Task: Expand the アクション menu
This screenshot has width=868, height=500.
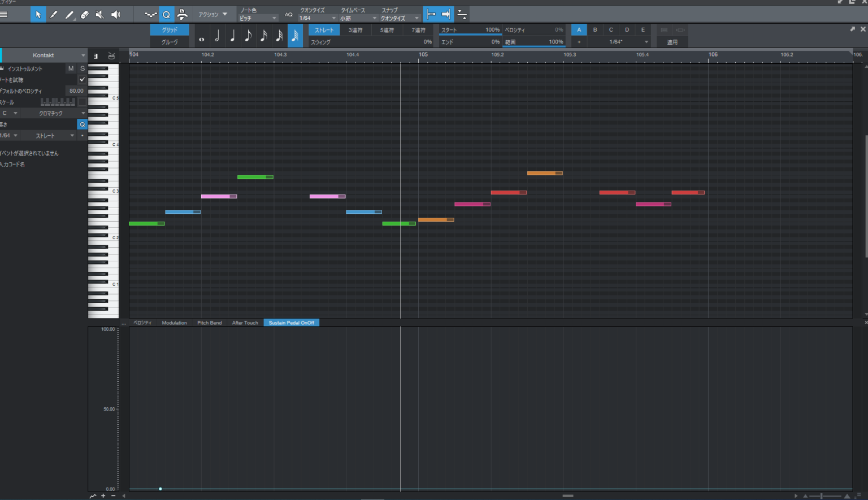Action: click(x=212, y=15)
